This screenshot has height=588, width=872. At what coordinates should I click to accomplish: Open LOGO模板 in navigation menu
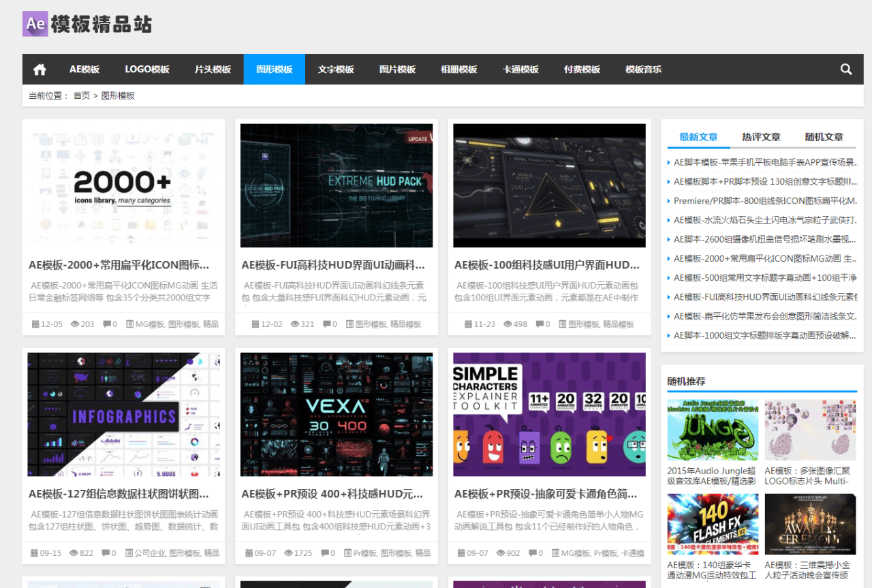tap(147, 69)
